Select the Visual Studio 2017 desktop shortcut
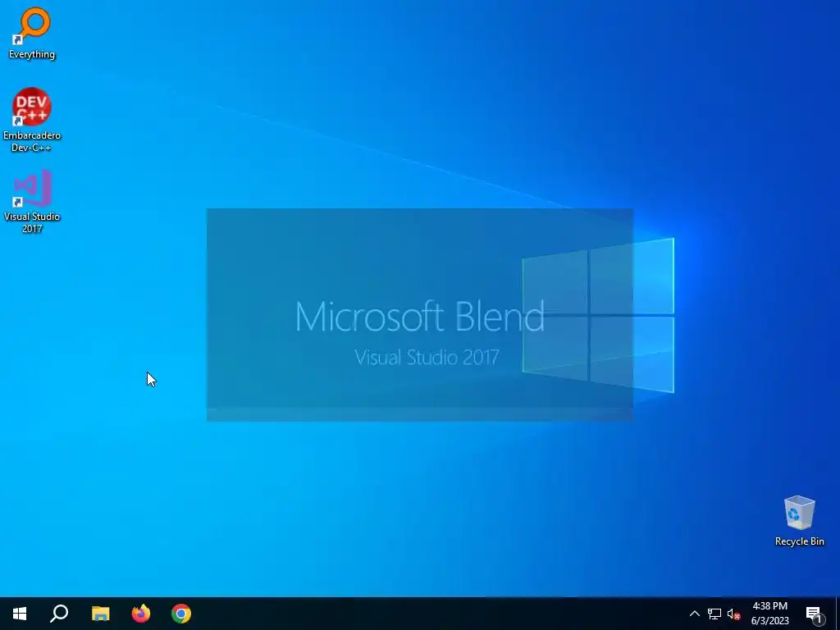 click(32, 201)
